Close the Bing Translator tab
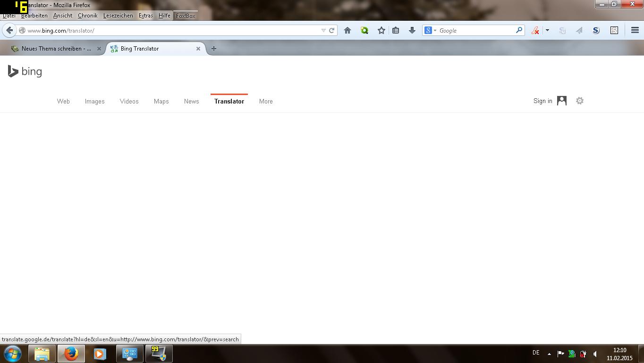Viewport: 644px width, 363px height. click(198, 49)
